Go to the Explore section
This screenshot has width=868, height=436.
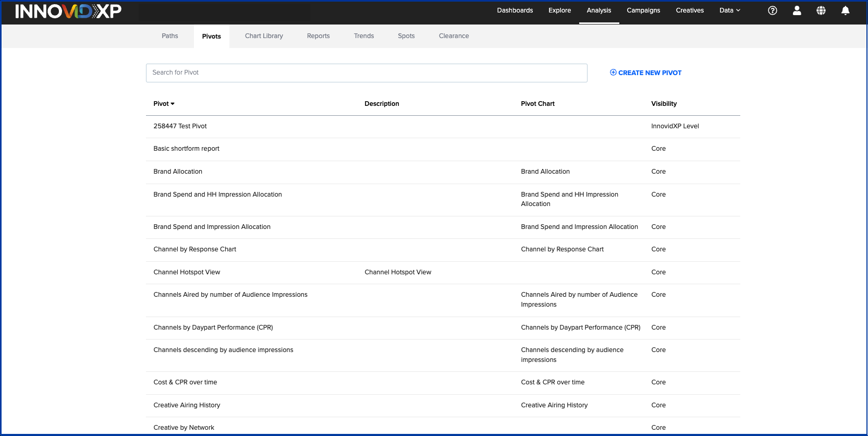[x=560, y=10]
